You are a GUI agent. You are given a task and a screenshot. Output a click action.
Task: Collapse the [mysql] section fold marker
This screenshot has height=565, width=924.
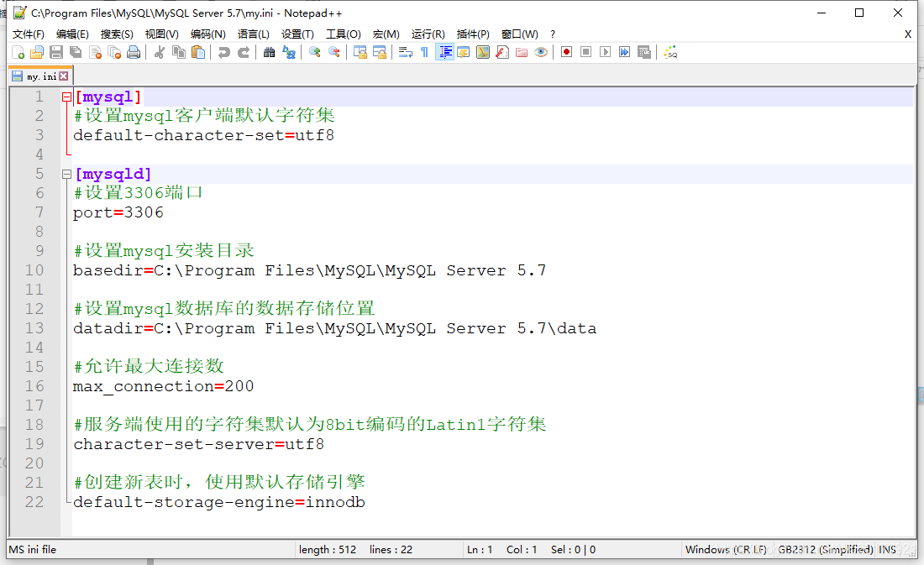(x=66, y=97)
